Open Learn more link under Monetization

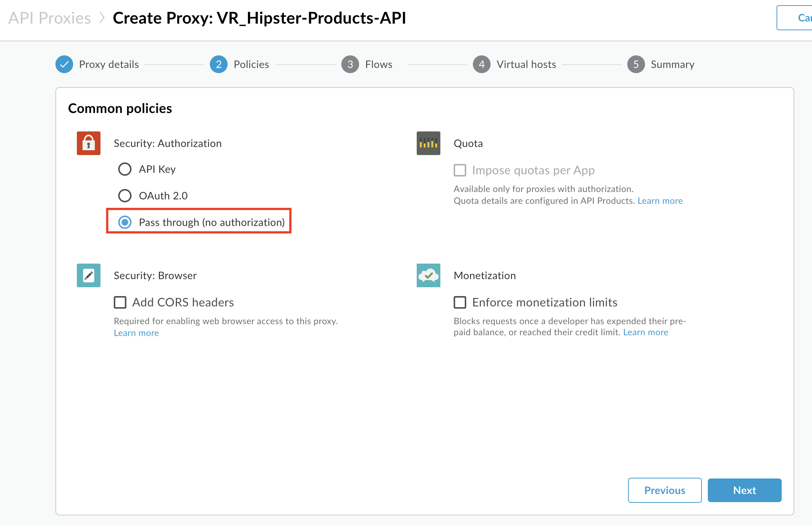click(646, 332)
